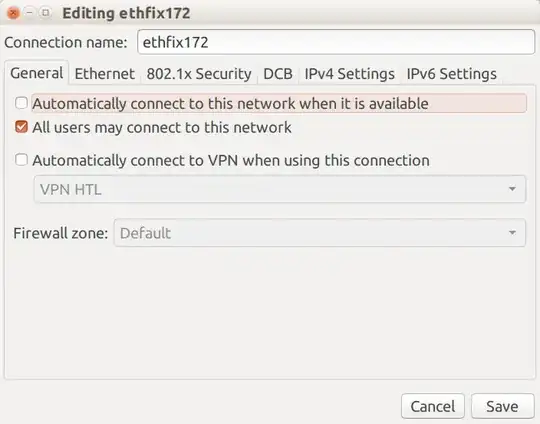Select the General tab

pos(37,73)
